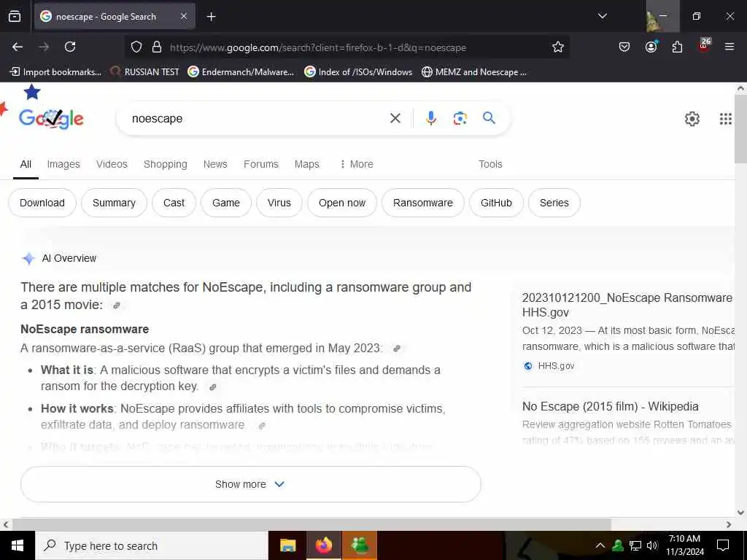Open source link after 'decryption key'

pos(213,387)
